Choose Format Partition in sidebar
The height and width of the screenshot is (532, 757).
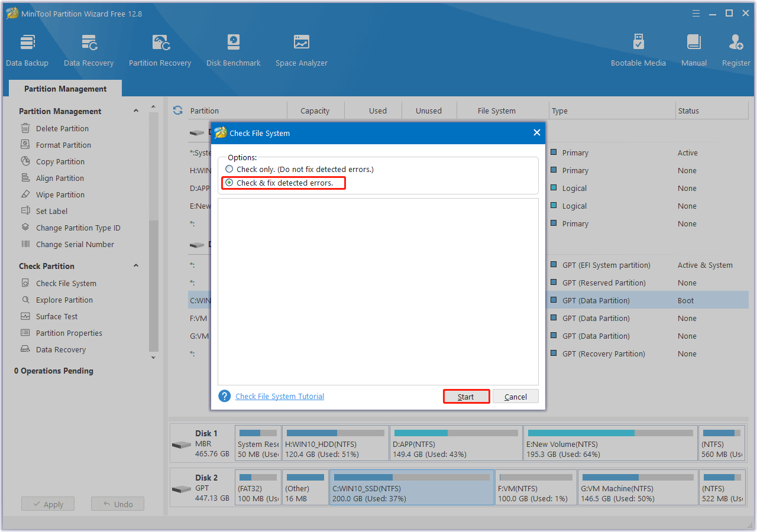coord(63,145)
